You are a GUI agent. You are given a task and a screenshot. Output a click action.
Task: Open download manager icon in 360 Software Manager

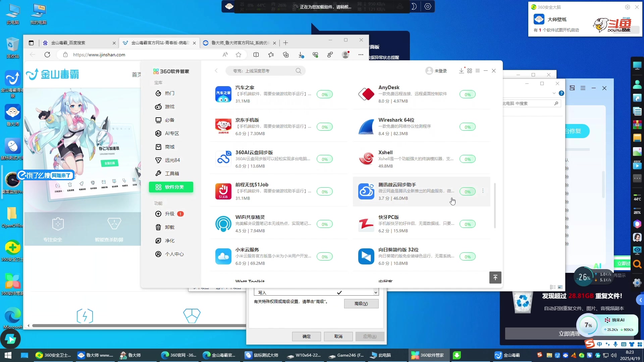tap(462, 70)
